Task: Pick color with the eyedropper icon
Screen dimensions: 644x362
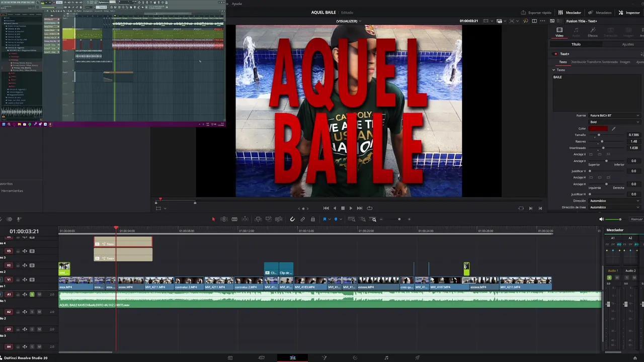Action: [x=613, y=129]
